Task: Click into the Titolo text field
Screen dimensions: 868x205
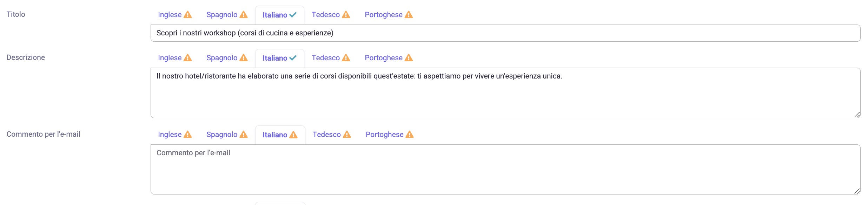Action: click(x=505, y=33)
